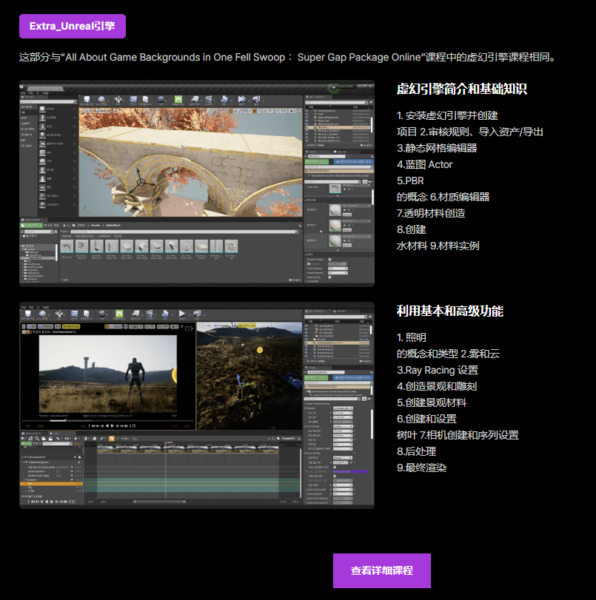Click Build icon in upper editor toolbar
Screen dimensions: 596x600
(x=224, y=99)
